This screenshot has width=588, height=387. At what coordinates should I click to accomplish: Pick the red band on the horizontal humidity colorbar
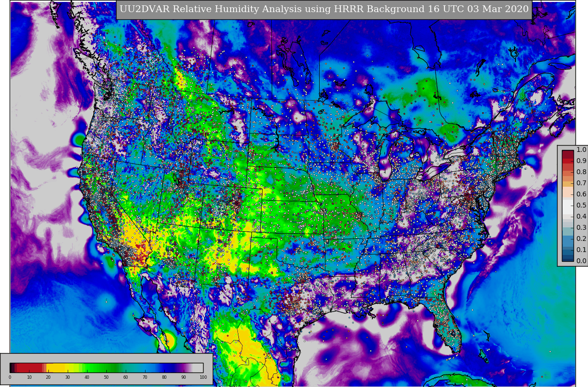pyautogui.click(x=29, y=368)
